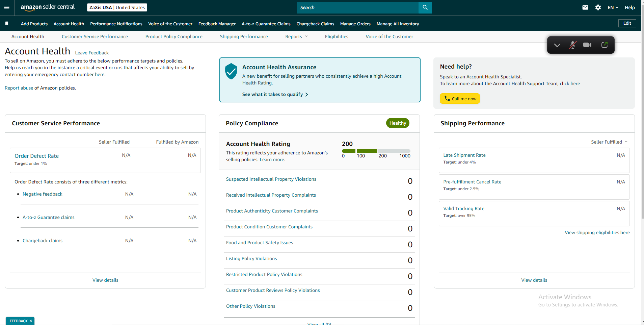The width and height of the screenshot is (644, 325).
Task: Click the Account Health Rating progress bar
Action: [x=376, y=151]
